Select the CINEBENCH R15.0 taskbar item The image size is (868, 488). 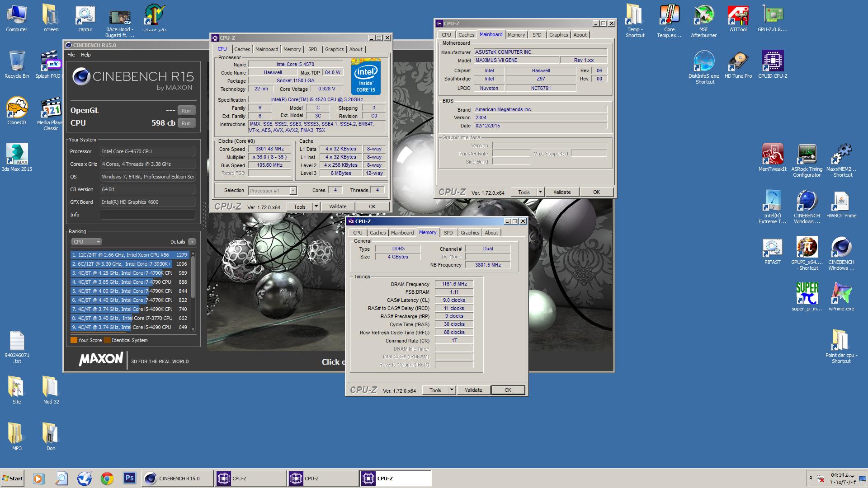177,478
